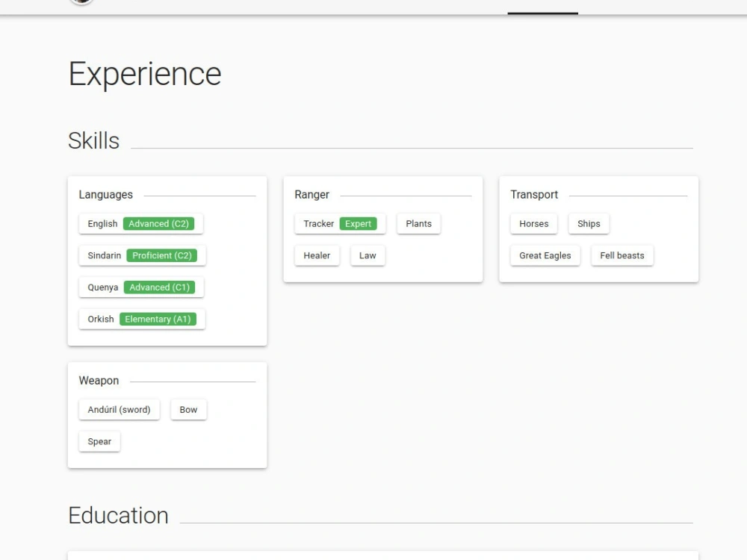747x560 pixels.
Task: Click the Orkish language skill chip
Action: point(142,319)
